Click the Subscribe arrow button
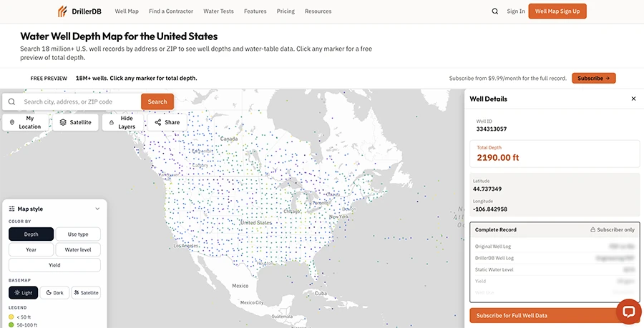The height and width of the screenshot is (328, 644). [593, 79]
